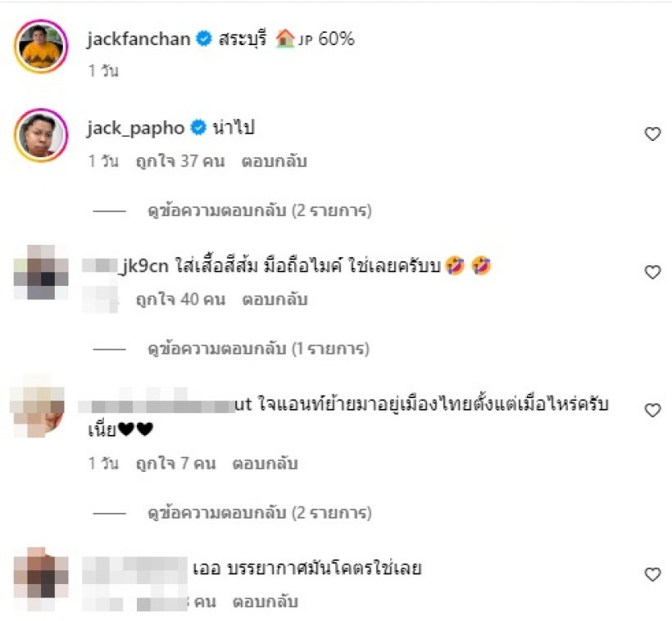672x621 pixels.
Task: Tap heart on the ใจแอนท์ย้ายมา comment
Action: click(x=652, y=410)
